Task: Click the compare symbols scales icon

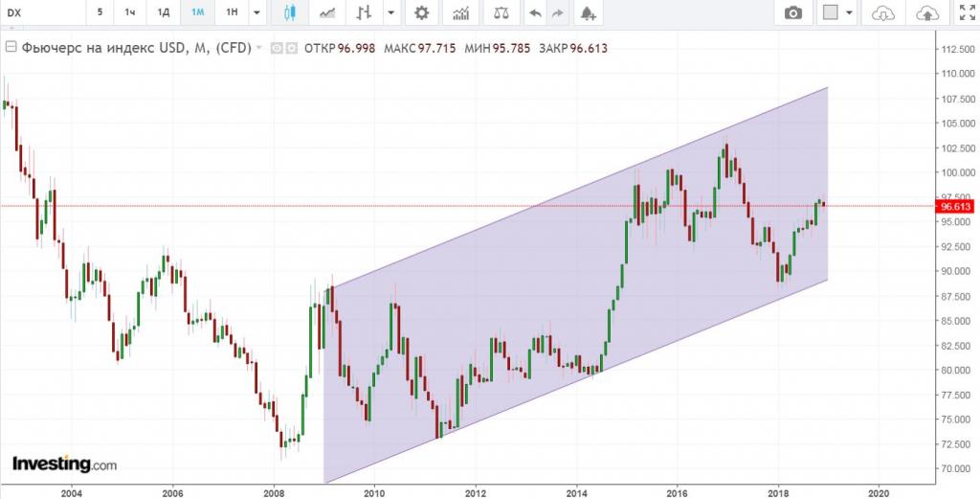Action: (501, 13)
